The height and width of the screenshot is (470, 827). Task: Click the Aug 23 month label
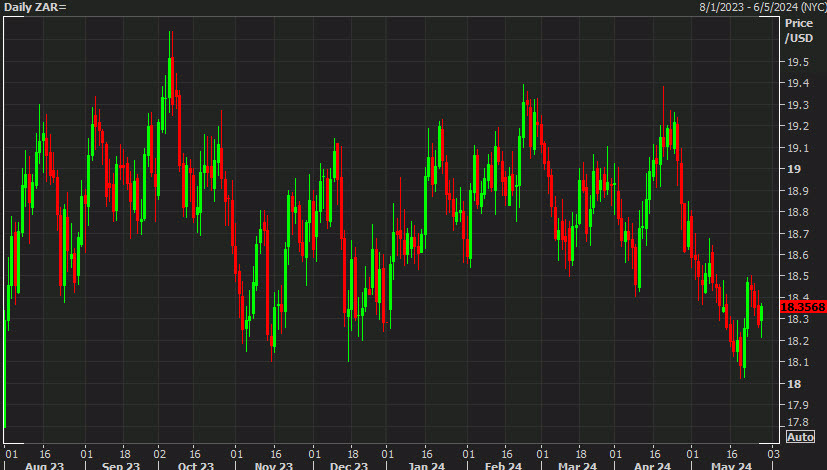point(44,466)
